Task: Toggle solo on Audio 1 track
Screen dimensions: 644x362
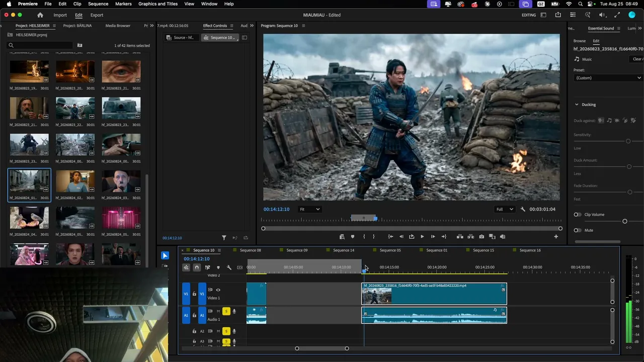Action: pyautogui.click(x=226, y=311)
